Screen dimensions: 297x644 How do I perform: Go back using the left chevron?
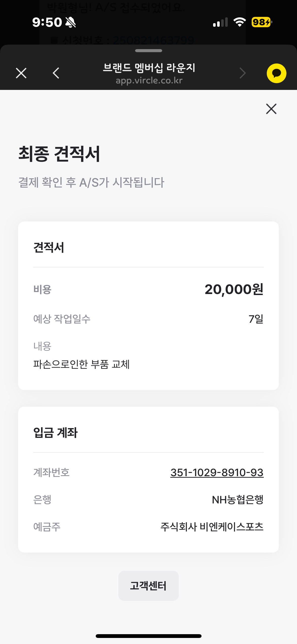coord(56,73)
